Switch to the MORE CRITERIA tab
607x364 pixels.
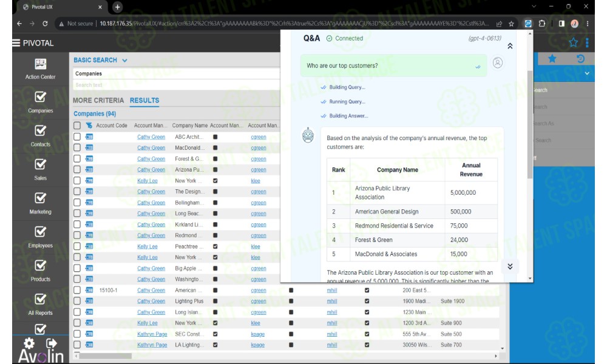click(98, 101)
